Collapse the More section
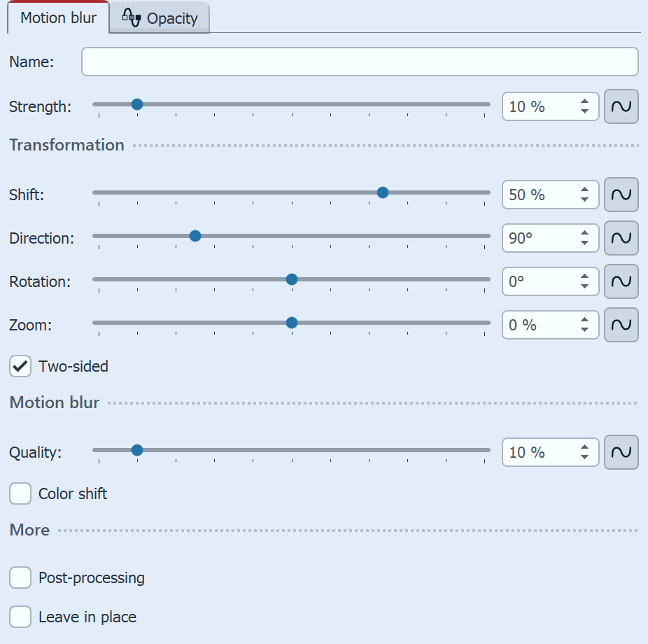648x644 pixels. pos(29,530)
